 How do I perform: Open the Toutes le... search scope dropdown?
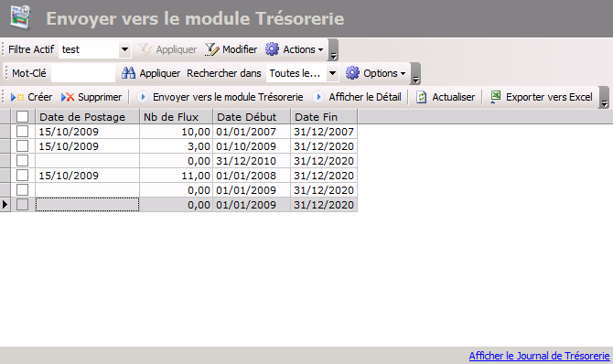coord(332,73)
